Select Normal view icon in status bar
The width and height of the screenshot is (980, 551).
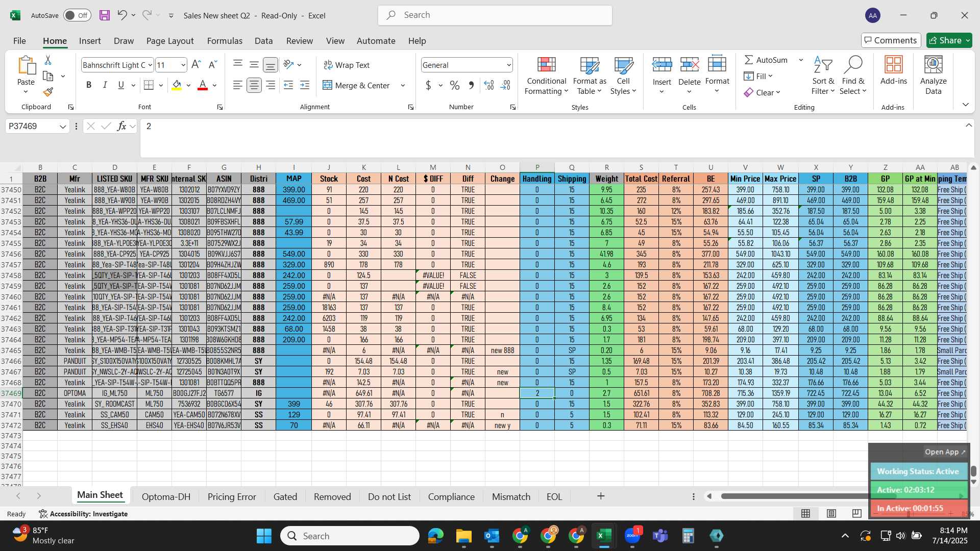pyautogui.click(x=806, y=513)
